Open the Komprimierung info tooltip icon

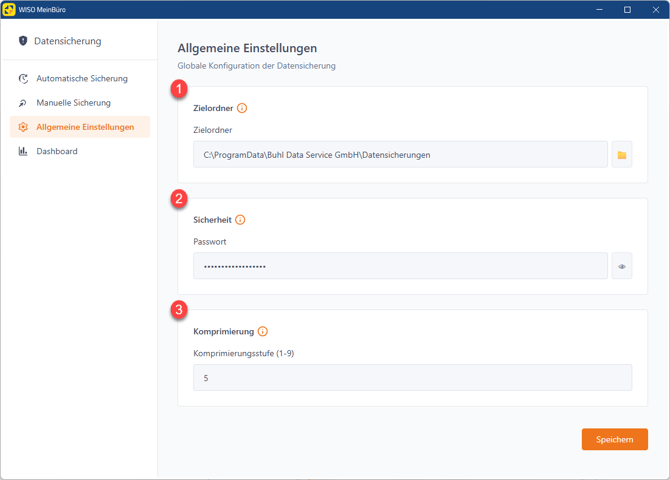click(x=263, y=331)
